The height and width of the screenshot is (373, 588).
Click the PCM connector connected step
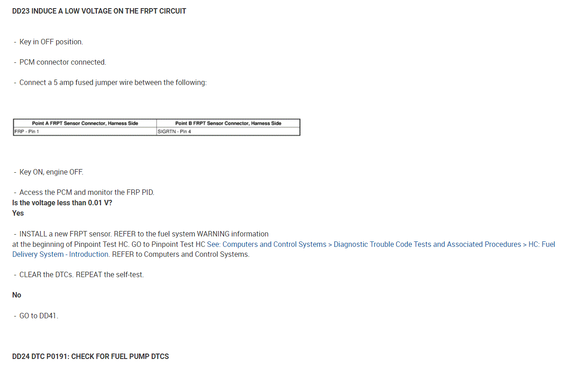coord(62,62)
